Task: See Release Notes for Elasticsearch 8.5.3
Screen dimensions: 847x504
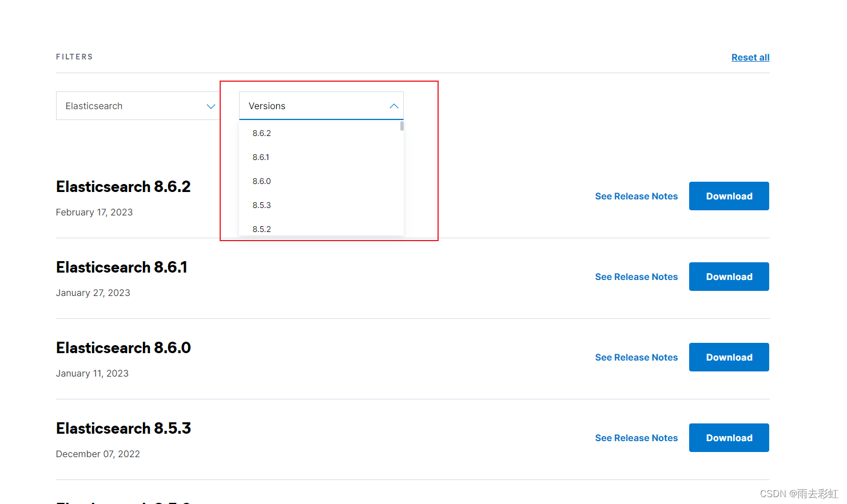Action: (637, 438)
